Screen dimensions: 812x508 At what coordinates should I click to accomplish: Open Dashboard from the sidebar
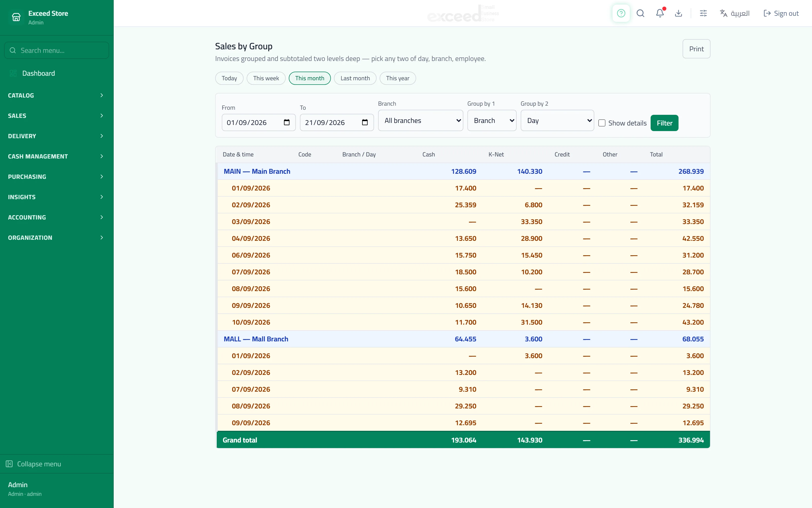[x=57, y=73]
